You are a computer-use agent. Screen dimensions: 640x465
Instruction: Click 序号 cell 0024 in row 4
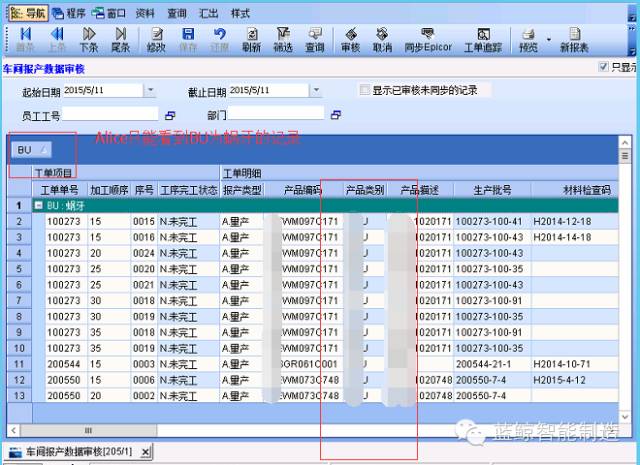pyautogui.click(x=144, y=254)
